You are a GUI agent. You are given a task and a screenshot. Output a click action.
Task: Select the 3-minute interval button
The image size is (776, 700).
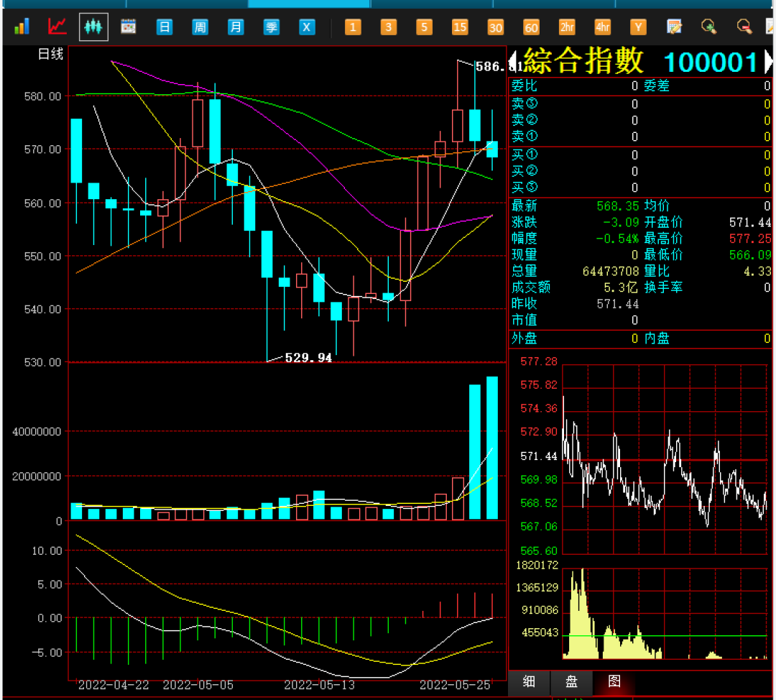point(389,27)
